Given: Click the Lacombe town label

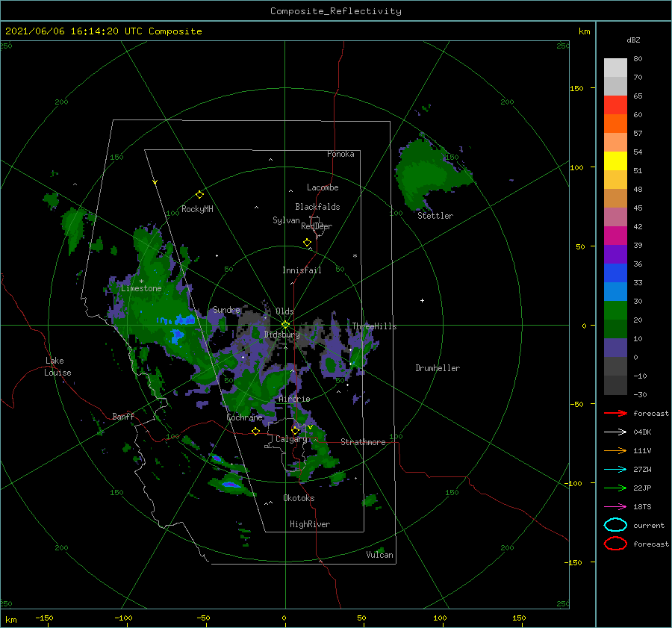Looking at the screenshot, I should coord(323,187).
